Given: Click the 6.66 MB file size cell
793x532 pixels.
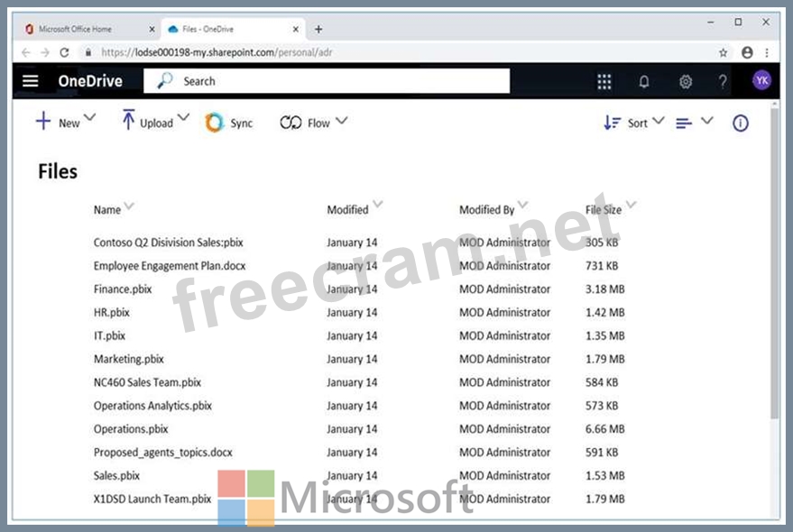Looking at the screenshot, I should coord(604,428).
